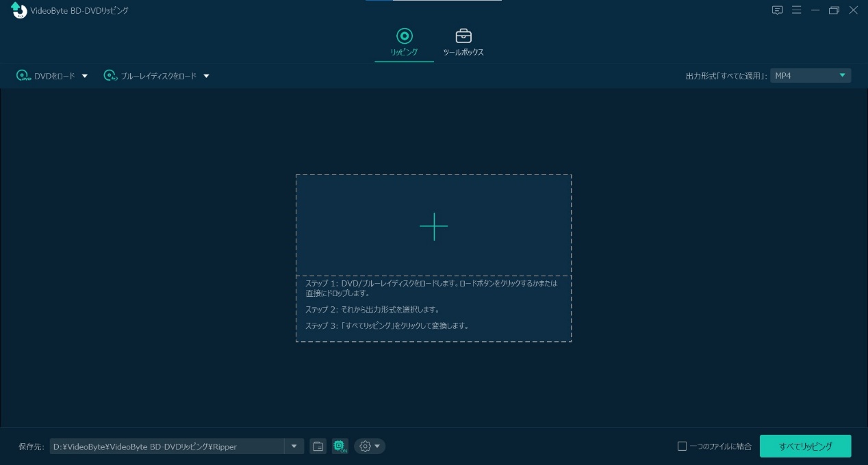Viewport: 868px width, 465px height.
Task: Open the output folder icon
Action: (x=318, y=447)
